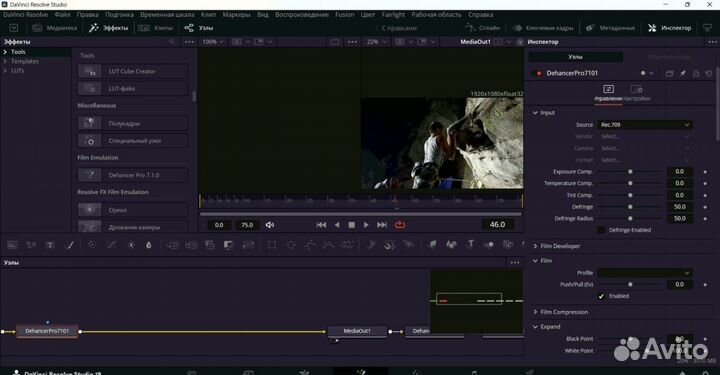This screenshot has height=375, width=720.
Task: Open Inspector panel options menu (three dots)
Action: coord(712,42)
